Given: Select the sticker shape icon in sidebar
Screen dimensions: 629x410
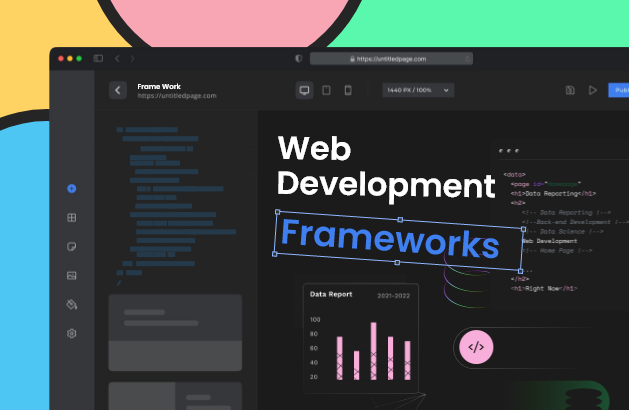Looking at the screenshot, I should point(72,246).
